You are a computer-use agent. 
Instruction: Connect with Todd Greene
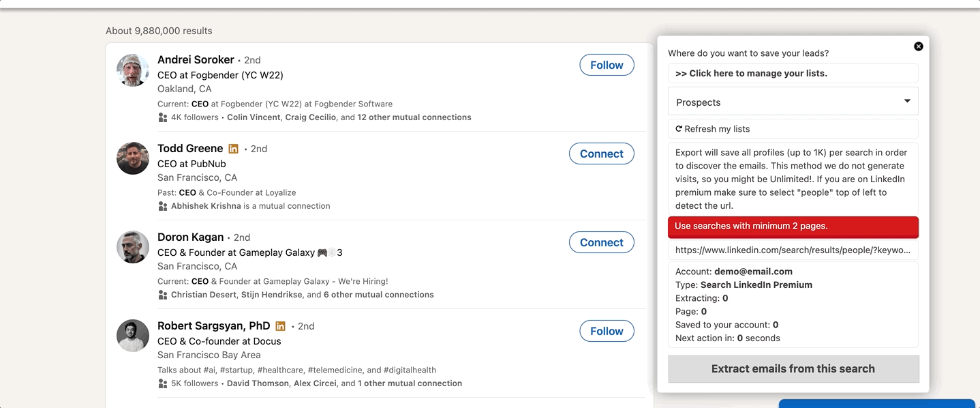coord(601,154)
